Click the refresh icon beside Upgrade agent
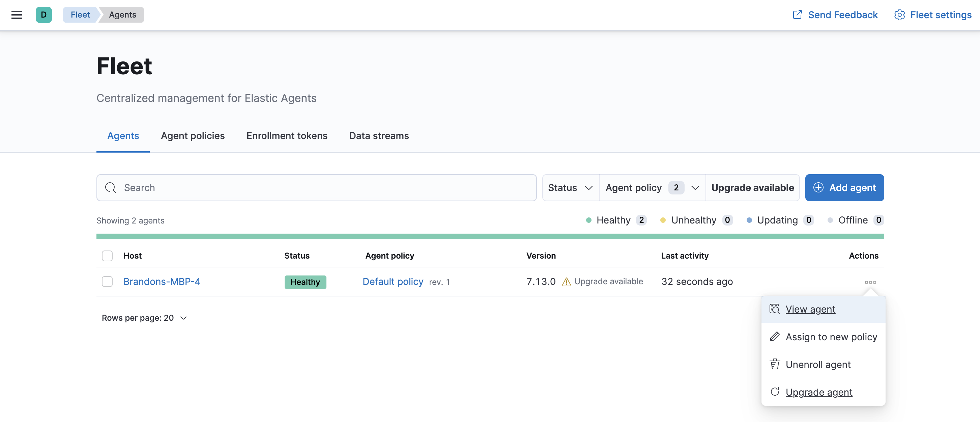Viewport: 980px width, 422px height. pos(775,392)
